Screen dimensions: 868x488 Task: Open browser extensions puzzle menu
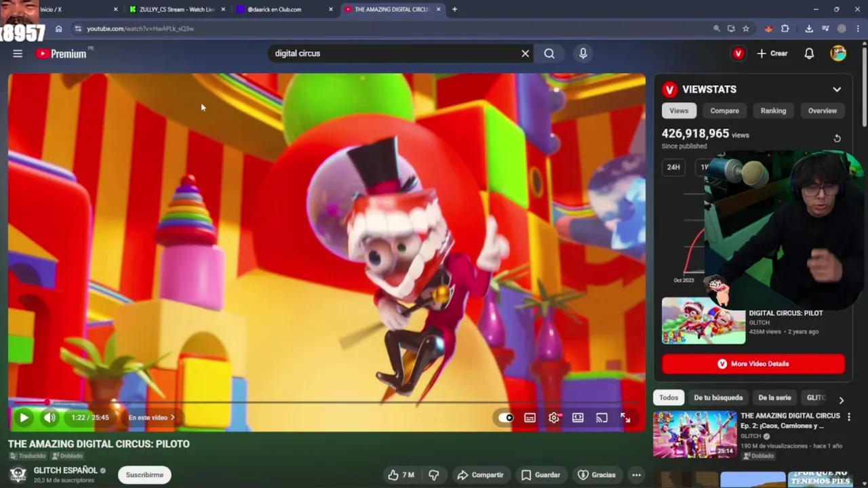[785, 28]
